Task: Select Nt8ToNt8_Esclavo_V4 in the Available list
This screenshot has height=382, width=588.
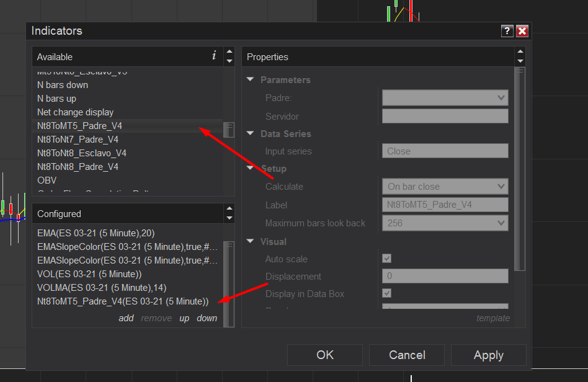Action: 82,153
